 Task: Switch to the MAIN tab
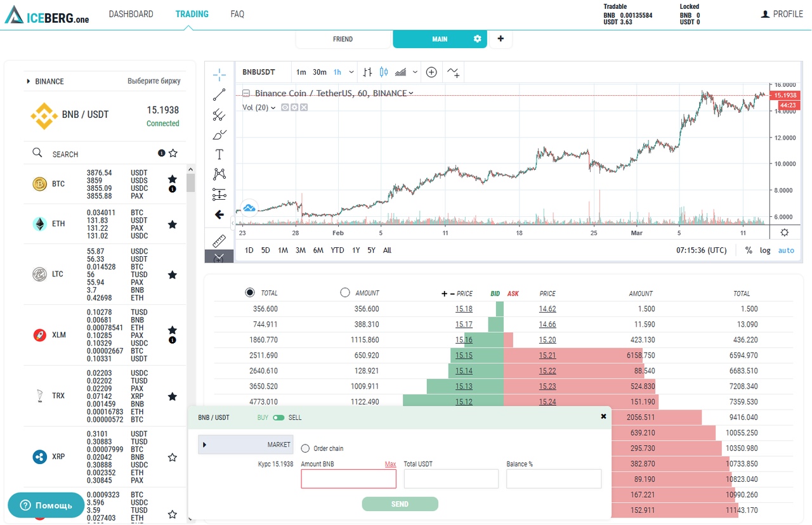440,39
